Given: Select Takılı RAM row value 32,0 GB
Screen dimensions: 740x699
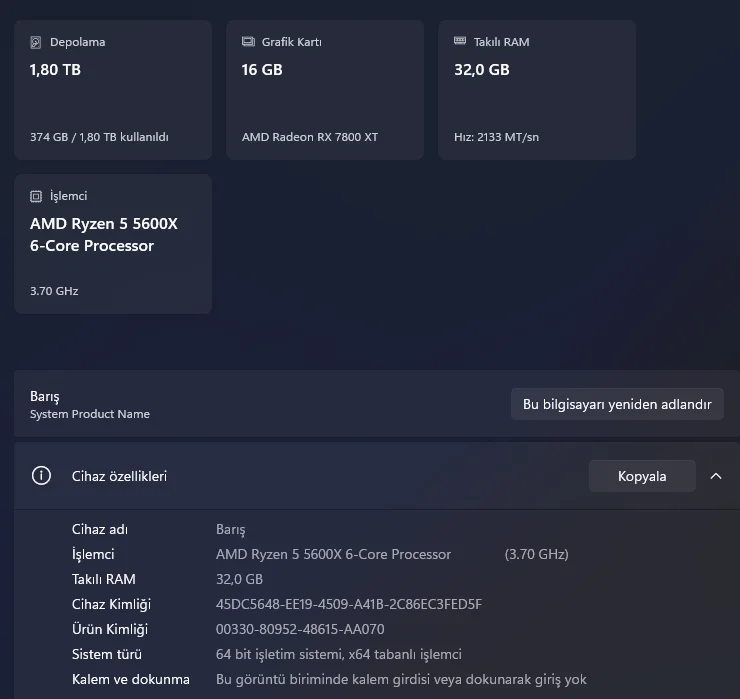Looking at the screenshot, I should coord(239,579).
